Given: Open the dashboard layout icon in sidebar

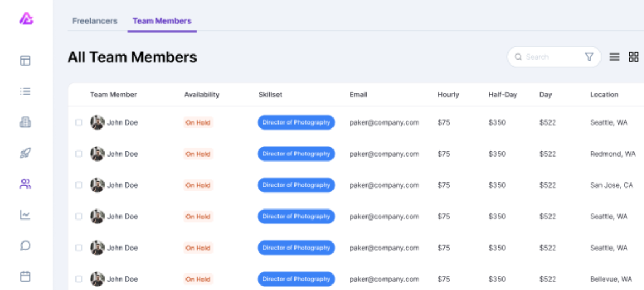Looking at the screenshot, I should coord(25,61).
